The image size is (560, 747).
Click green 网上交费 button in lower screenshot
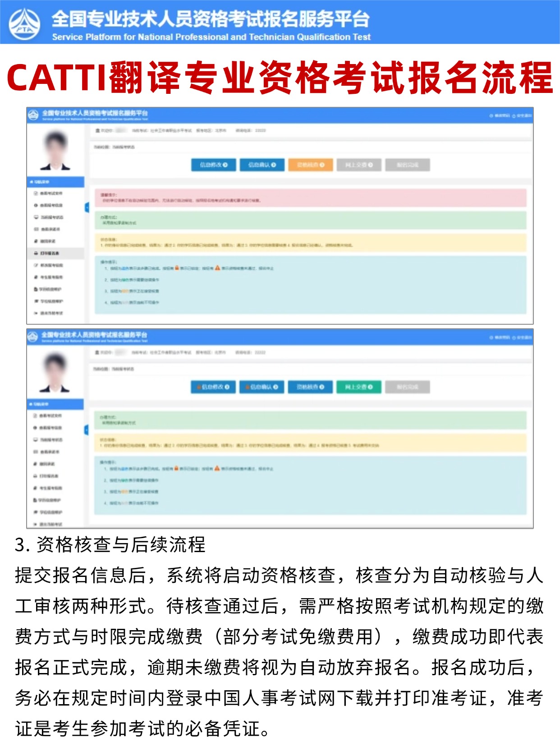(x=359, y=387)
